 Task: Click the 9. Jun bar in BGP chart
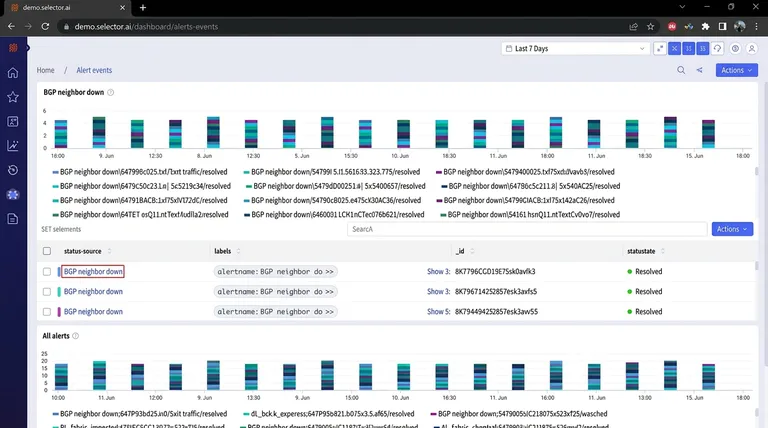(99, 132)
